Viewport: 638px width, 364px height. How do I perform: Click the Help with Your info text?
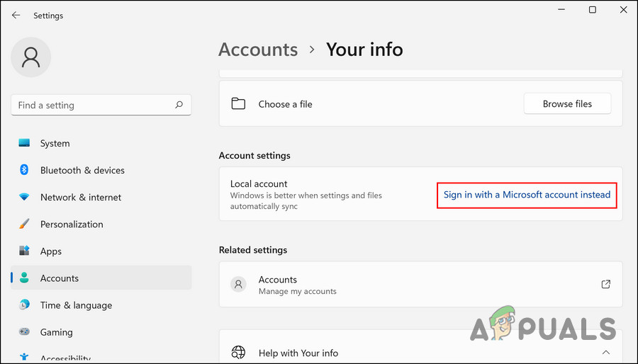point(298,353)
